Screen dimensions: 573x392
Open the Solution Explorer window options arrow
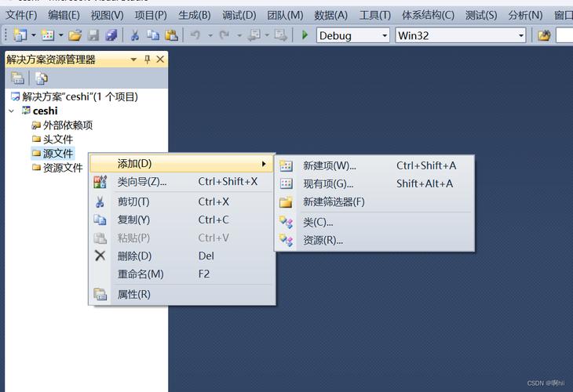133,60
